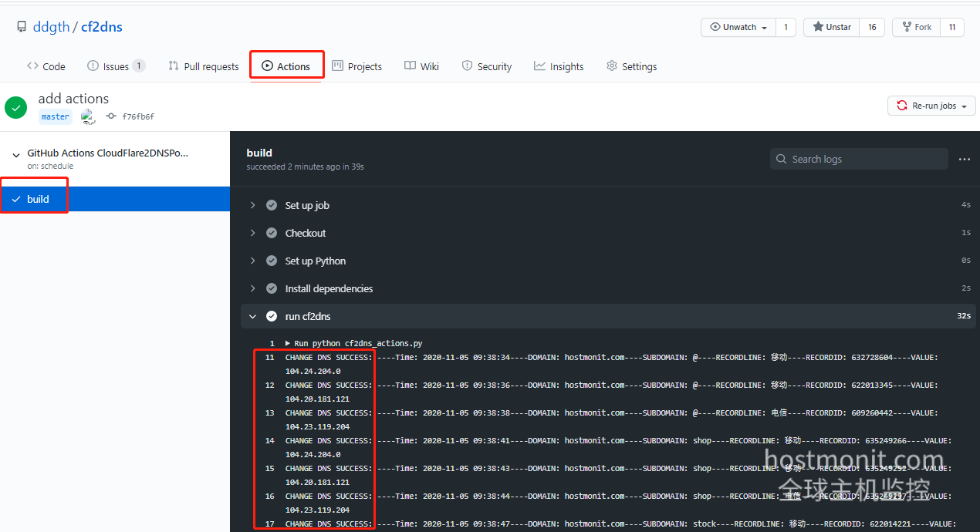Click the green success status icon
This screenshot has height=532, width=980.
pos(16,107)
